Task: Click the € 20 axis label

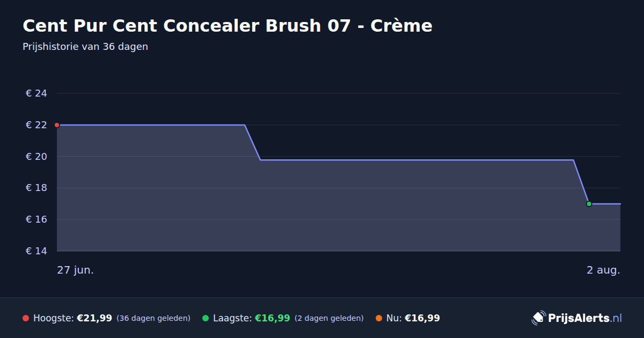Action: click(x=36, y=157)
